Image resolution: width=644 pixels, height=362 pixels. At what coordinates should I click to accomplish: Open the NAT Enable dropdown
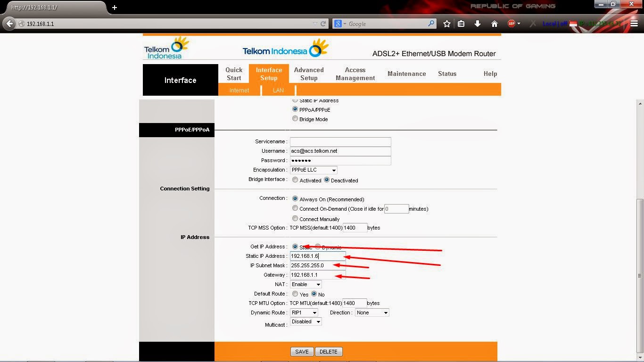(x=306, y=284)
